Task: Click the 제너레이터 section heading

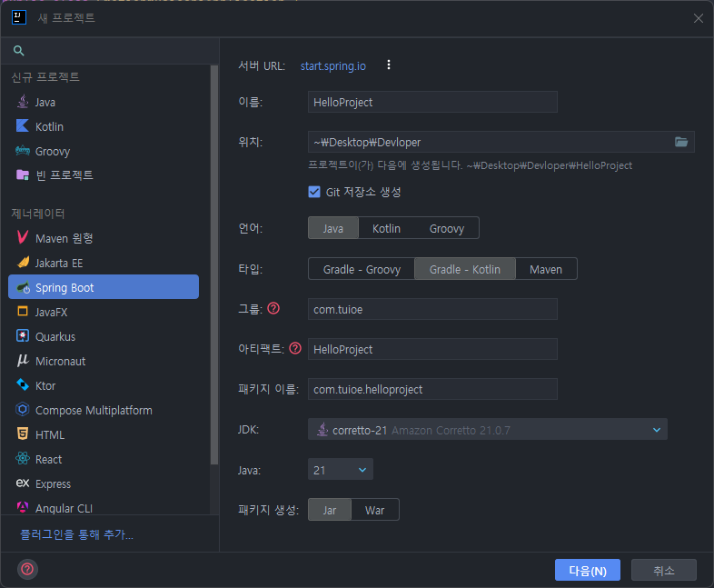Action: pos(38,214)
